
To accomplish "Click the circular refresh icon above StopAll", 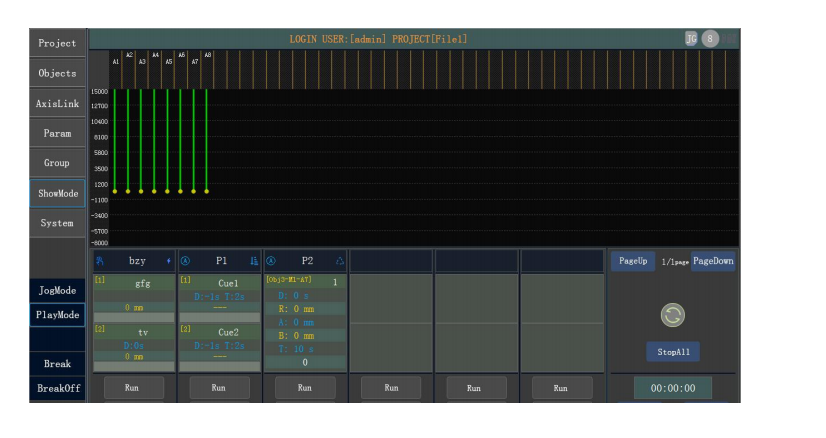I will (672, 315).
